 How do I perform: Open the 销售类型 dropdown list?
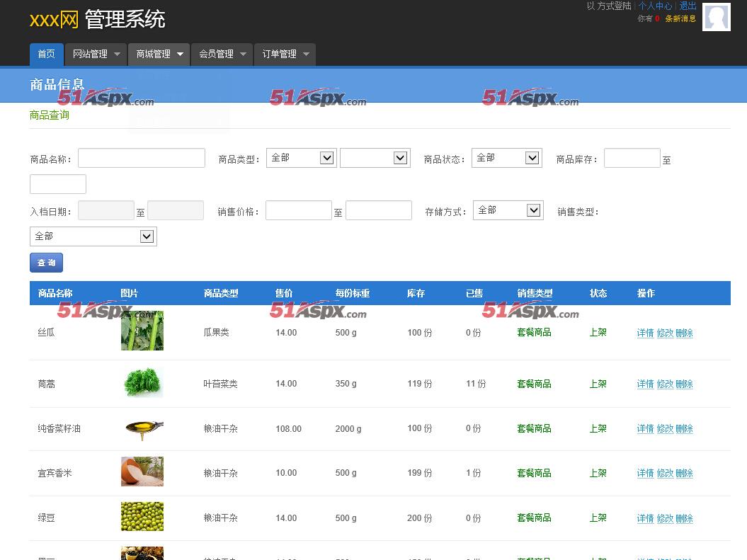[93, 236]
